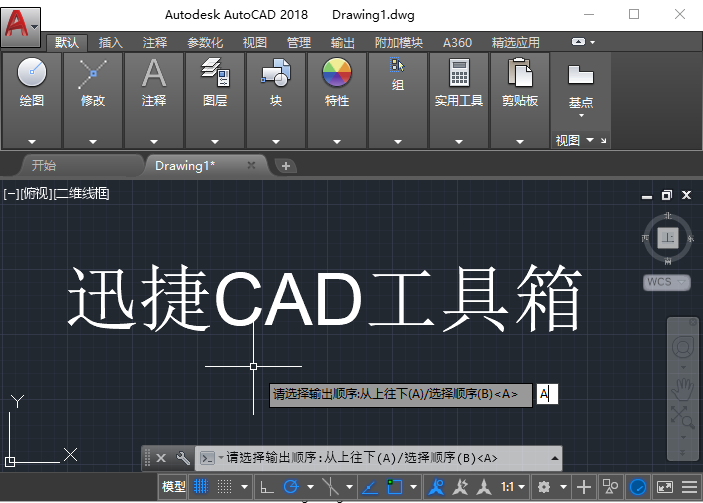Click the Isolate Objects status bar icon

[610, 487]
